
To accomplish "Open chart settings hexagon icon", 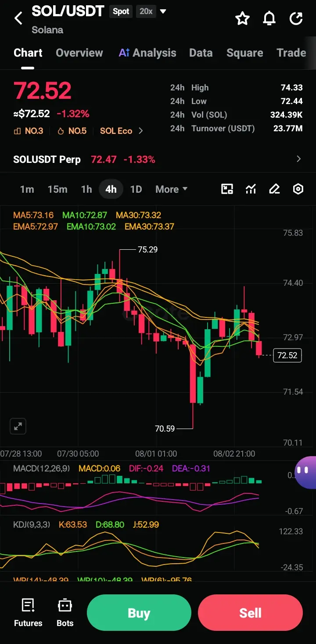I will pos(298,189).
